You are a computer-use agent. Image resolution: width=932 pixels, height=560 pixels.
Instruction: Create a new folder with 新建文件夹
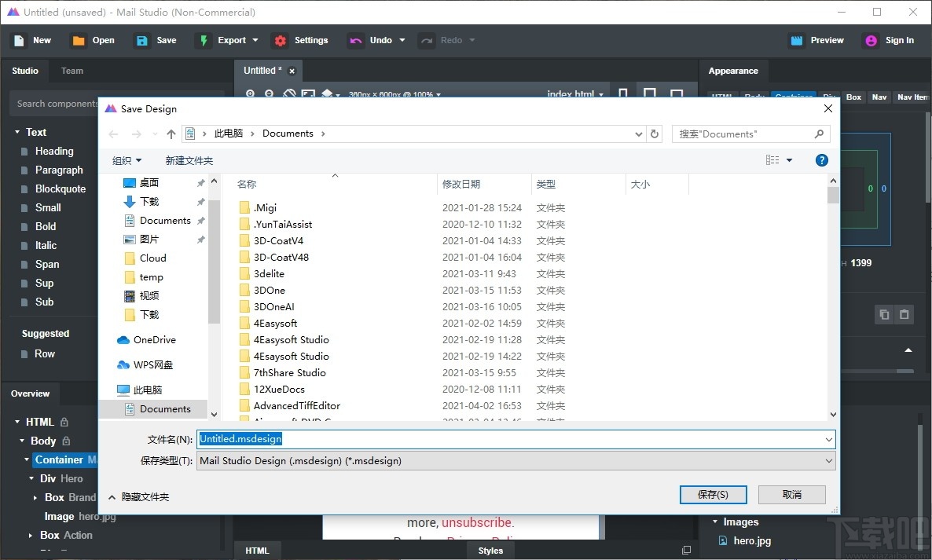[189, 160]
